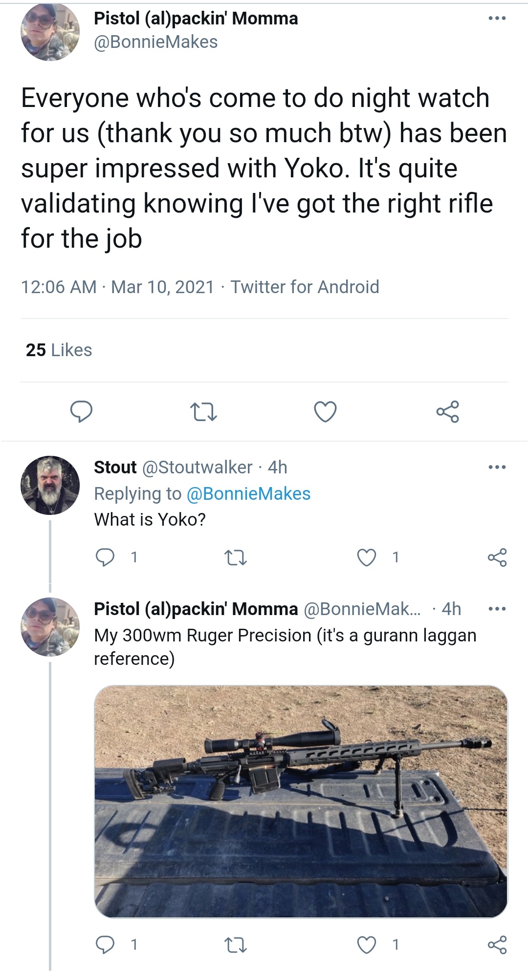Open Twitter for Android source label
The height and width of the screenshot is (980, 528).
[305, 287]
